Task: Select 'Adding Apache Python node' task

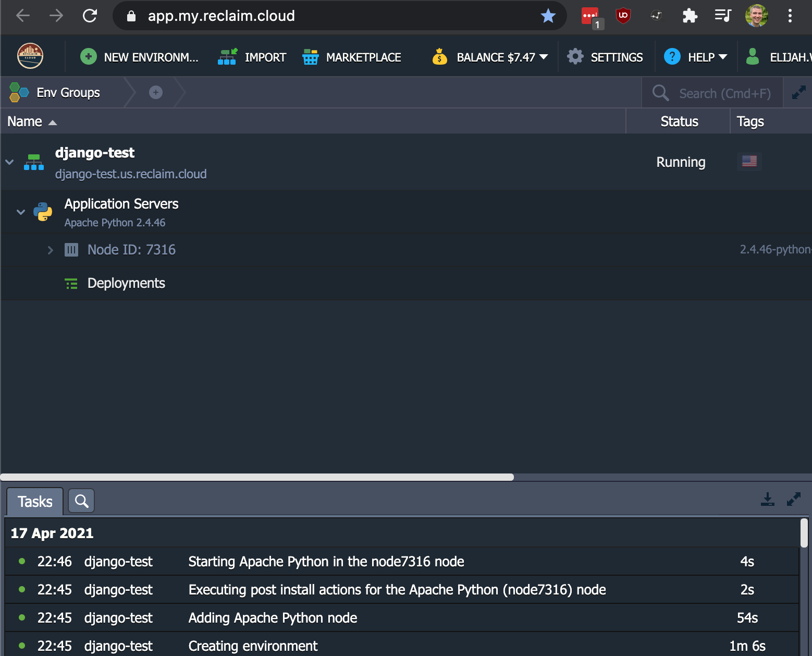Action: (x=401, y=618)
